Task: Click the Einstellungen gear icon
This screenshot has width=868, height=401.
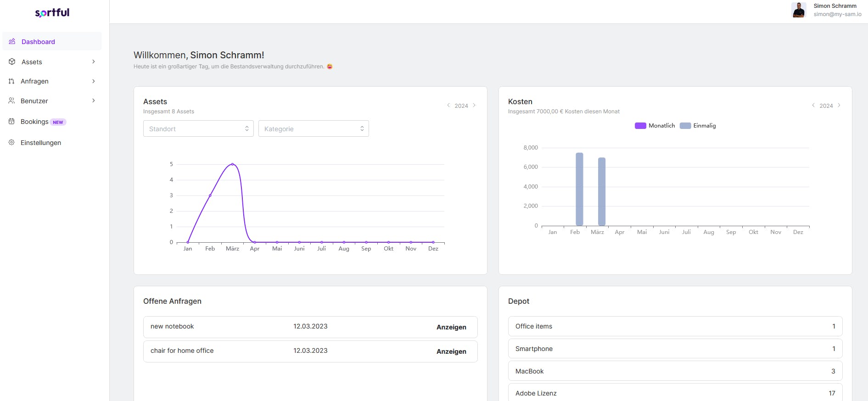Action: (11, 142)
